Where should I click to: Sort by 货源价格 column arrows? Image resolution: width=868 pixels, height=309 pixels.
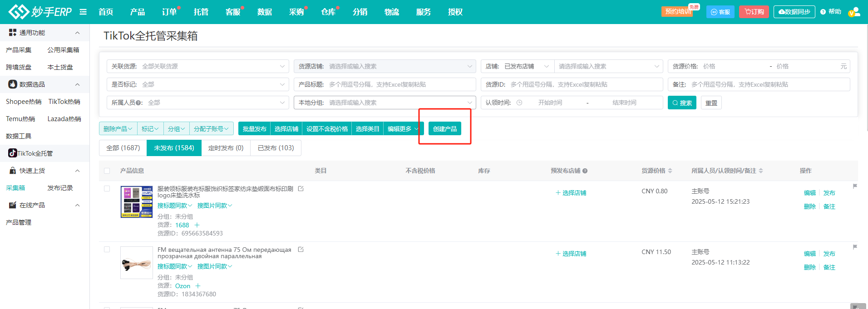(x=670, y=171)
